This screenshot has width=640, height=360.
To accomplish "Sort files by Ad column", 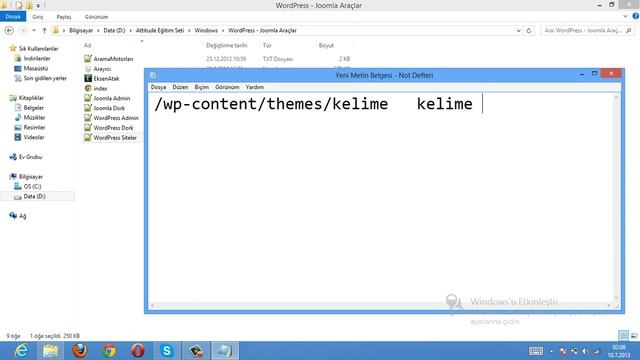I will 87,45.
